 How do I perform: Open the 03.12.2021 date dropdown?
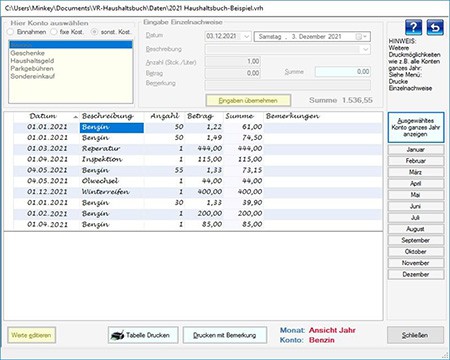[x=247, y=36]
